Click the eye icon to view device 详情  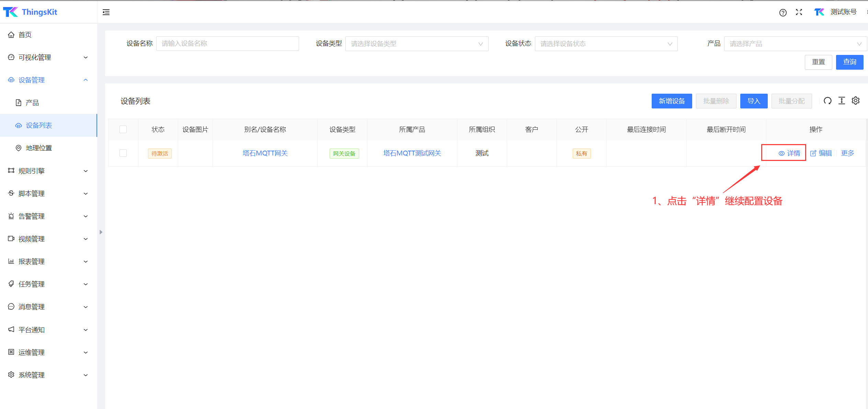click(781, 153)
